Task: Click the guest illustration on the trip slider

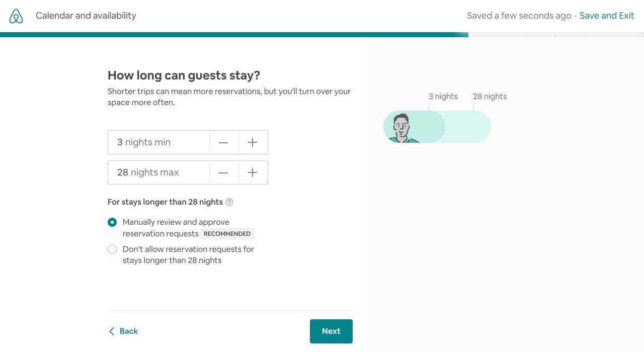Action: pyautogui.click(x=401, y=126)
